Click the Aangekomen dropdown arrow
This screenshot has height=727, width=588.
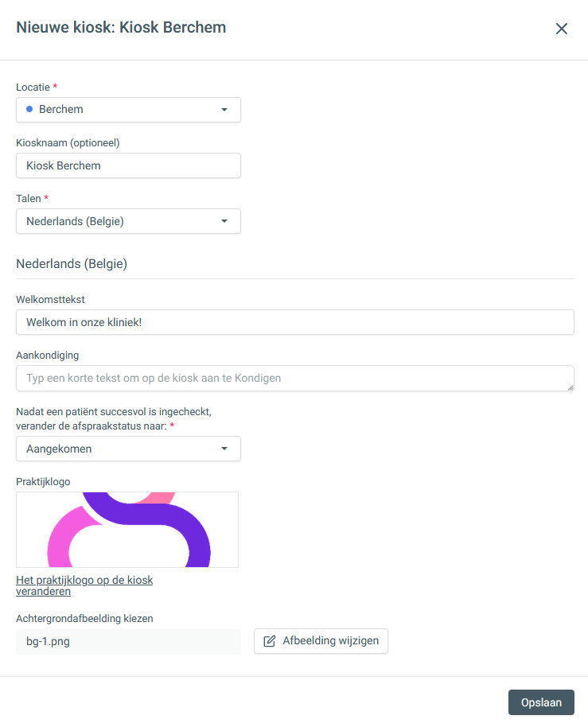coord(224,449)
